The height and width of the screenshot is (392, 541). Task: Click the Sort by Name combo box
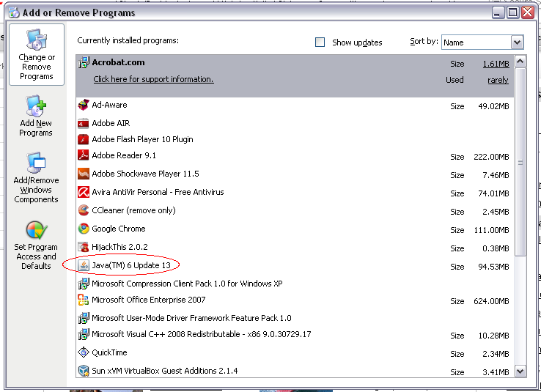[x=476, y=42]
